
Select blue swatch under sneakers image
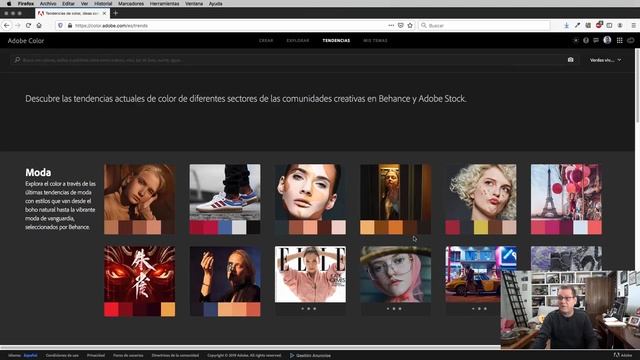(225, 227)
